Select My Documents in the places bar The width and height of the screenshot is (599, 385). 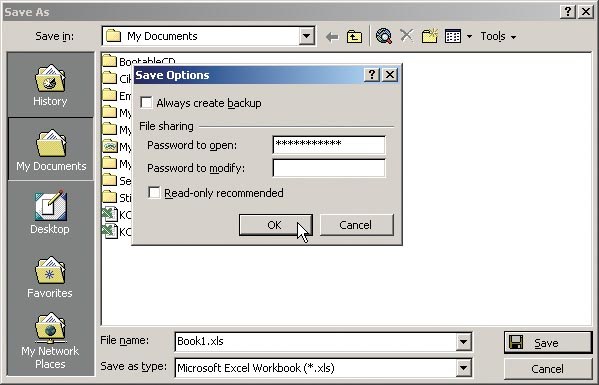tap(51, 149)
